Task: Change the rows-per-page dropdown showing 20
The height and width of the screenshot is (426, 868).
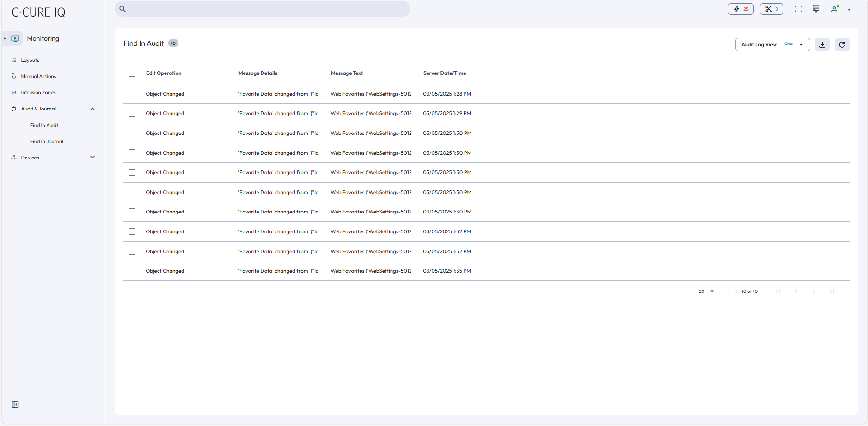Action: click(x=706, y=291)
